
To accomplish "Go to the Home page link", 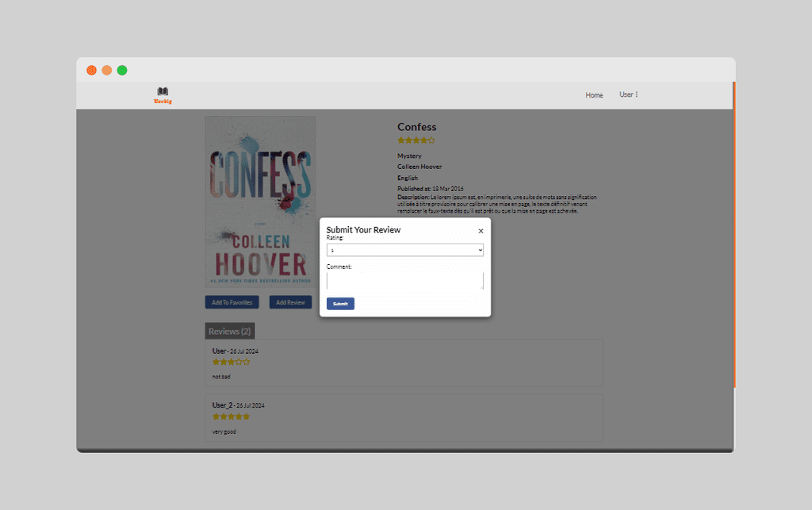I will coord(594,95).
